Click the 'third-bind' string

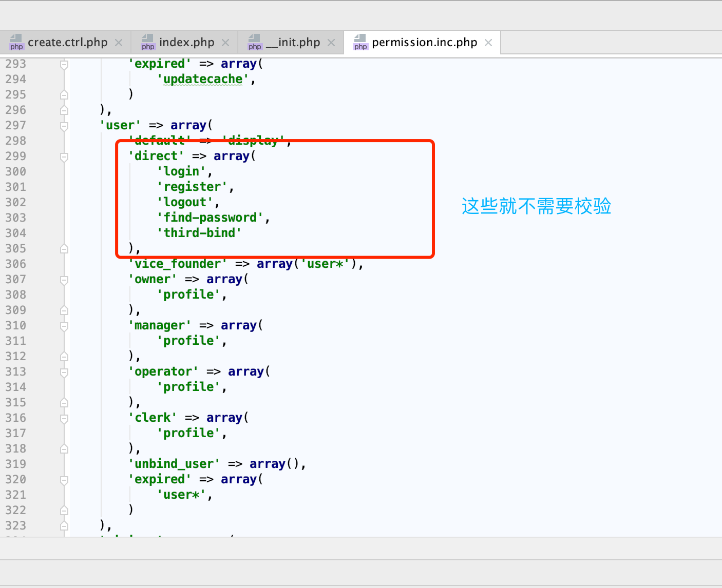pos(199,233)
